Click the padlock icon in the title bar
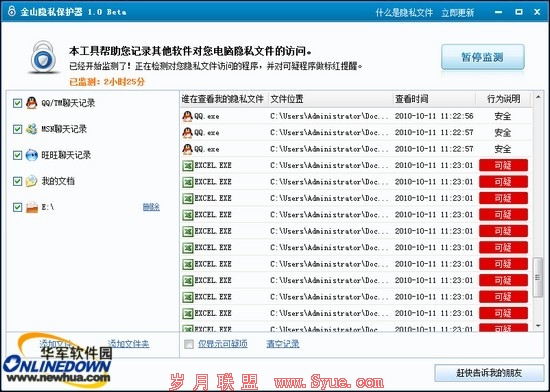 click(12, 11)
